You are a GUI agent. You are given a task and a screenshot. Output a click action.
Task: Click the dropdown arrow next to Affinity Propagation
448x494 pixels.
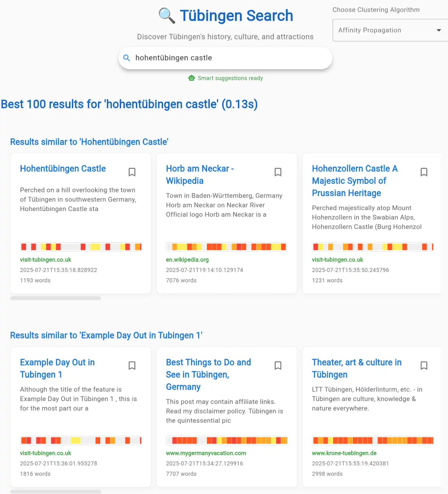(x=439, y=30)
